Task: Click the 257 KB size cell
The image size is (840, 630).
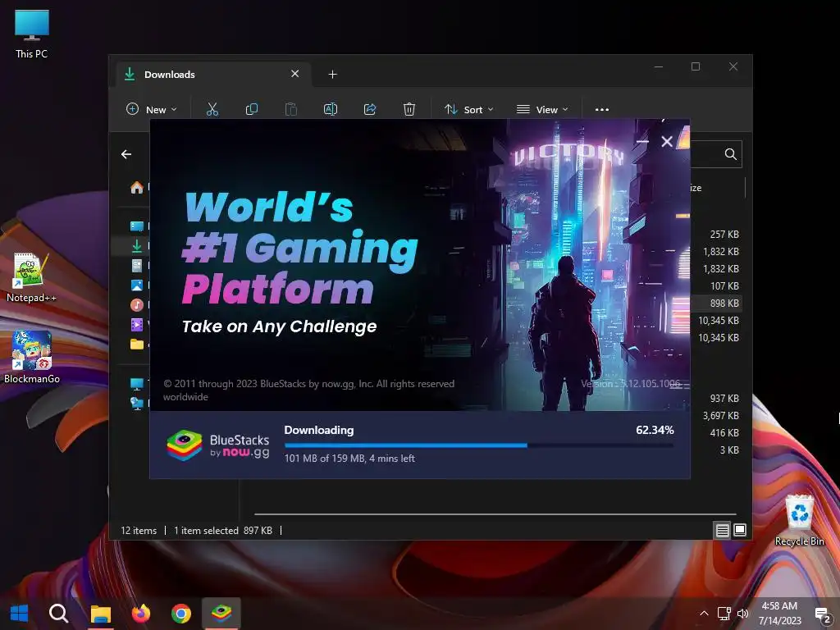Action: tap(724, 234)
